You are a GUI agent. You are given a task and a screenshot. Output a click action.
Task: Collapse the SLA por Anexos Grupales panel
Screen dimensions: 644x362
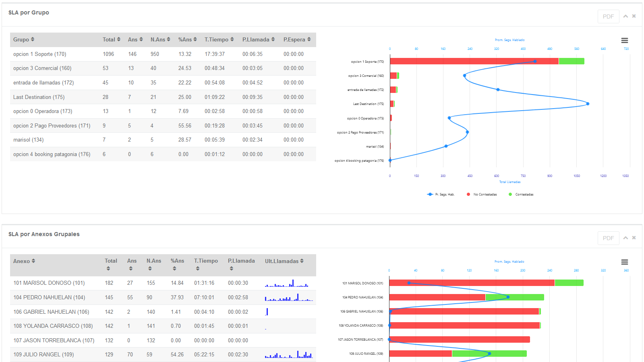click(x=625, y=238)
